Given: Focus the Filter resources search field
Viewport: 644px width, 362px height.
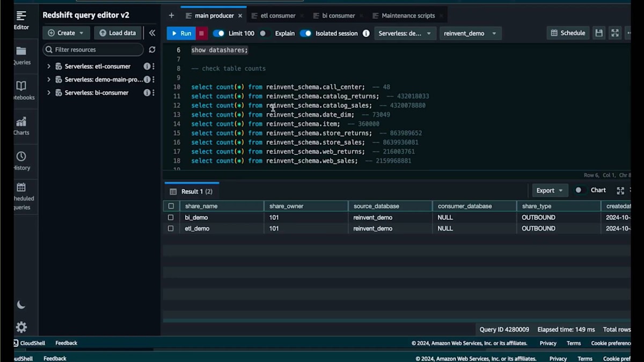Looking at the screenshot, I should click(x=93, y=49).
